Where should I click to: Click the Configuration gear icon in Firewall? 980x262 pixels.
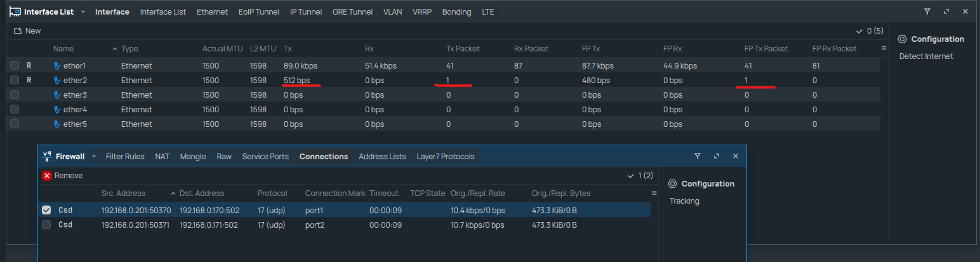(672, 183)
